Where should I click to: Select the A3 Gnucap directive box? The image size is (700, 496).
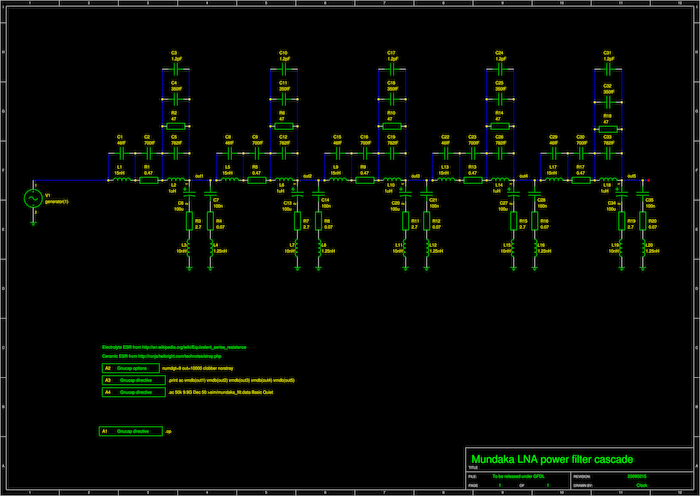(x=133, y=380)
